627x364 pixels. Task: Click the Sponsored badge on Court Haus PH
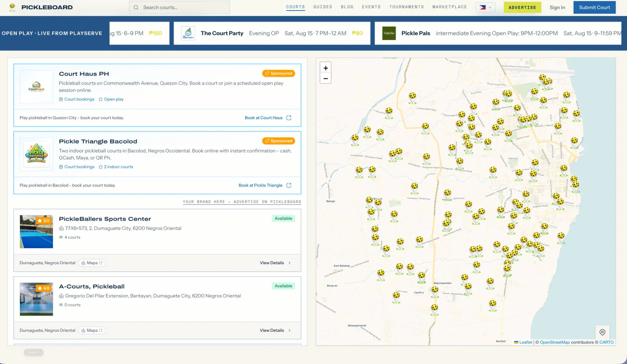tap(279, 73)
